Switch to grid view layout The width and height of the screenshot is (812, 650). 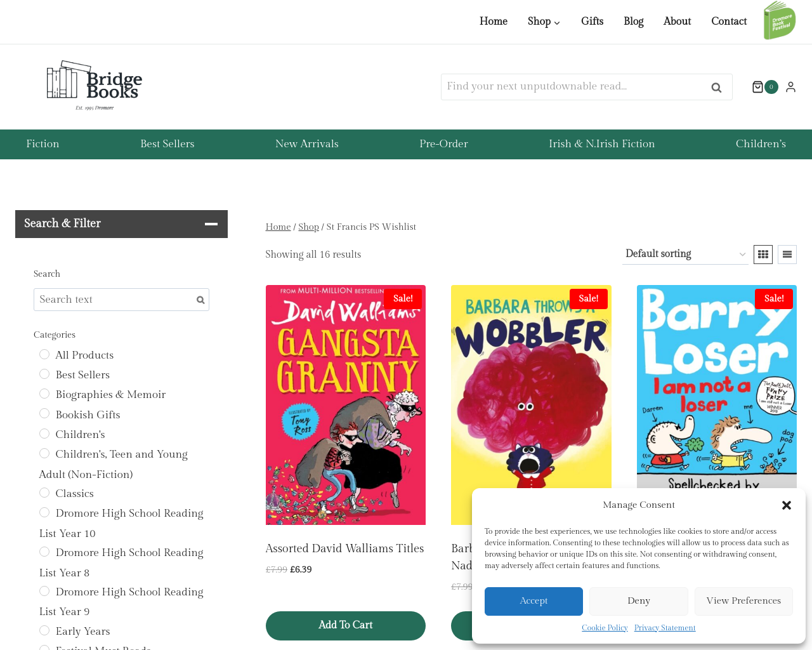point(763,255)
